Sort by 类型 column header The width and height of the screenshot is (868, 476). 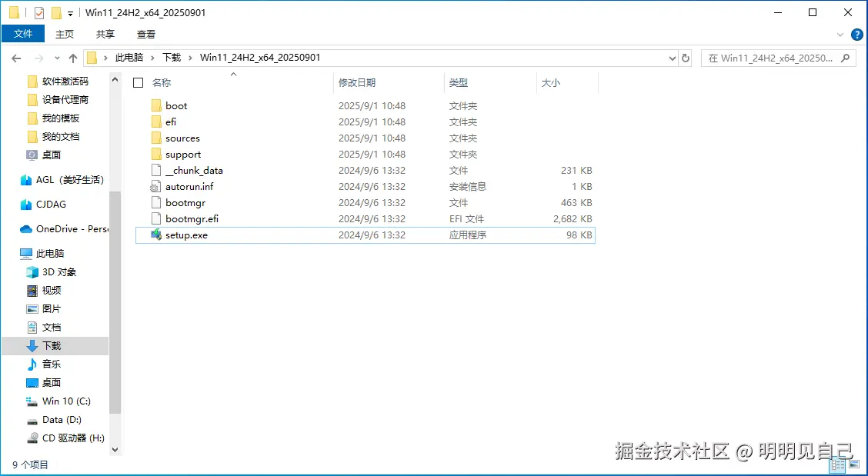tap(459, 83)
